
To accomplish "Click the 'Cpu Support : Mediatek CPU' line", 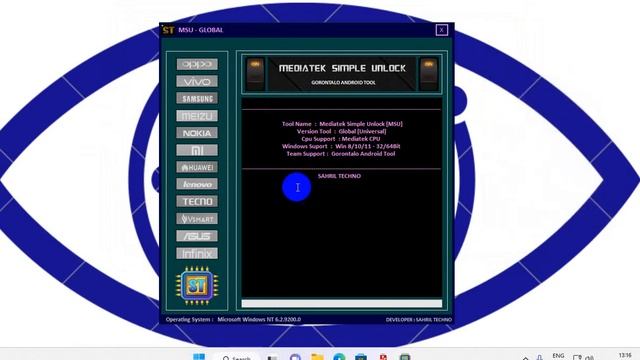I will tap(341, 139).
